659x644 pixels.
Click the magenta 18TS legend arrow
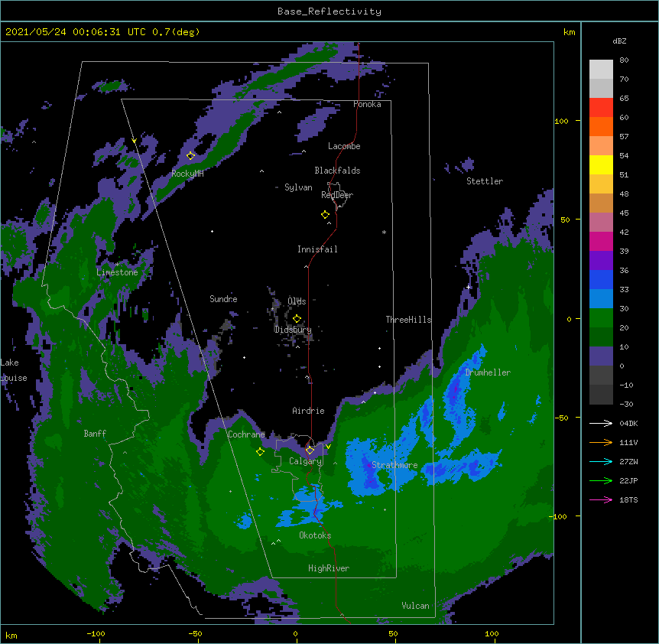601,499
